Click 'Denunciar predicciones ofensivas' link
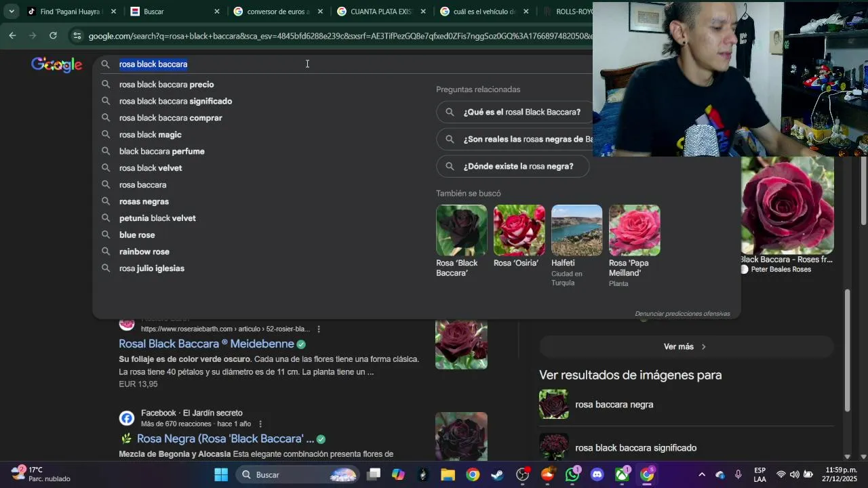Screen dimensions: 868x488 pos(682,314)
